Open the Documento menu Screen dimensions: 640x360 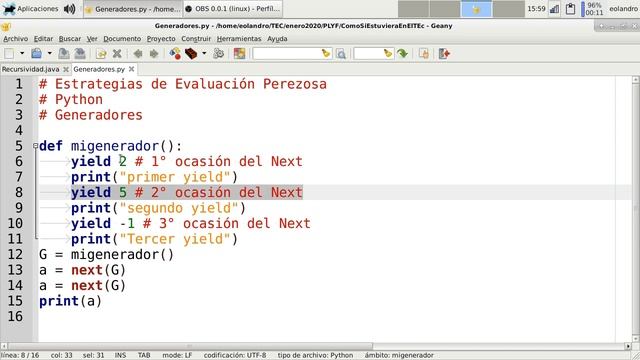coord(122,39)
